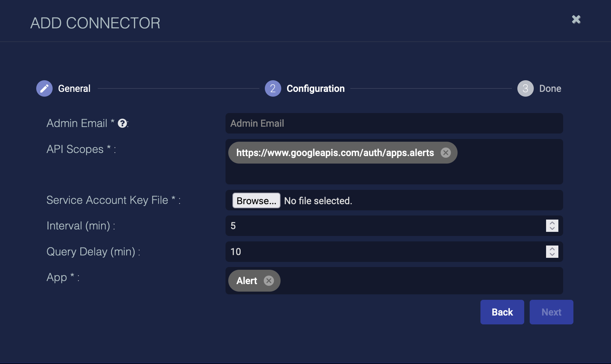Image resolution: width=611 pixels, height=364 pixels.
Task: Click the Configuration step number 2 icon
Action: (x=273, y=88)
